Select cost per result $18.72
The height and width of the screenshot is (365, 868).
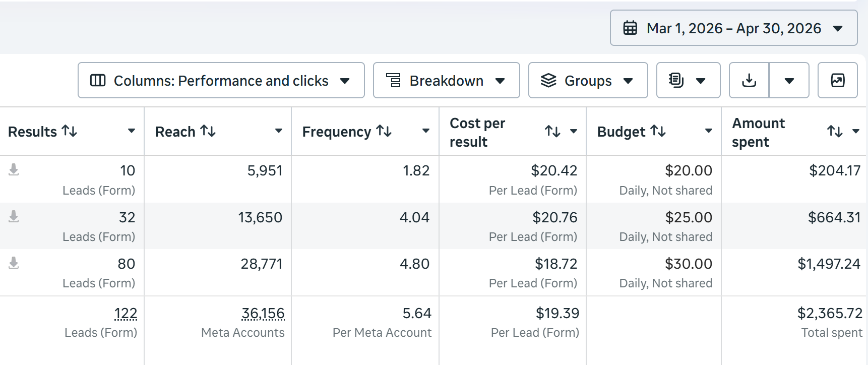556,264
